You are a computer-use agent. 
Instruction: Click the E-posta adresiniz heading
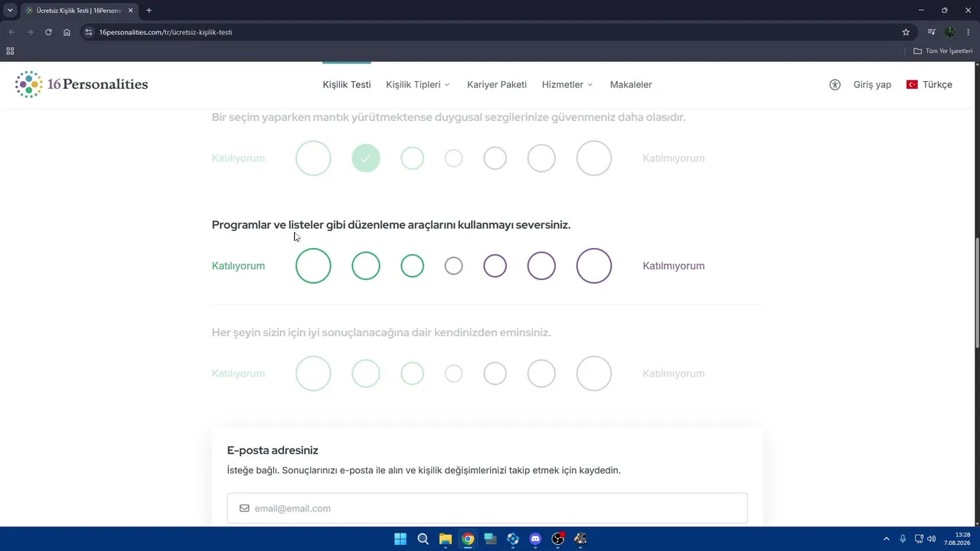tap(273, 450)
